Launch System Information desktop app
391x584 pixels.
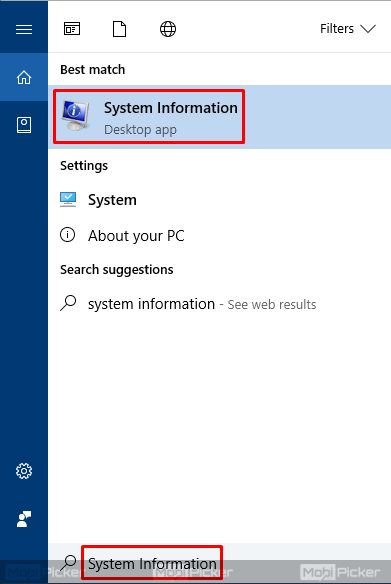[220, 117]
